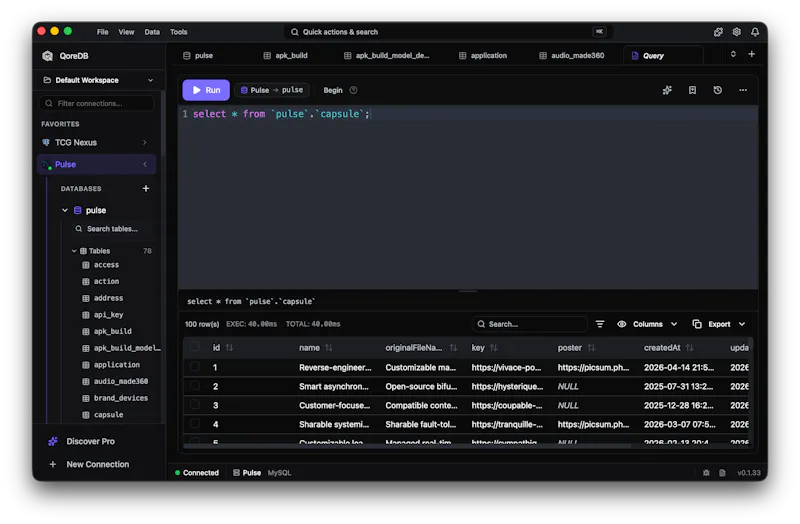The height and width of the screenshot is (524, 800).
Task: Open the Data menu
Action: click(x=152, y=32)
